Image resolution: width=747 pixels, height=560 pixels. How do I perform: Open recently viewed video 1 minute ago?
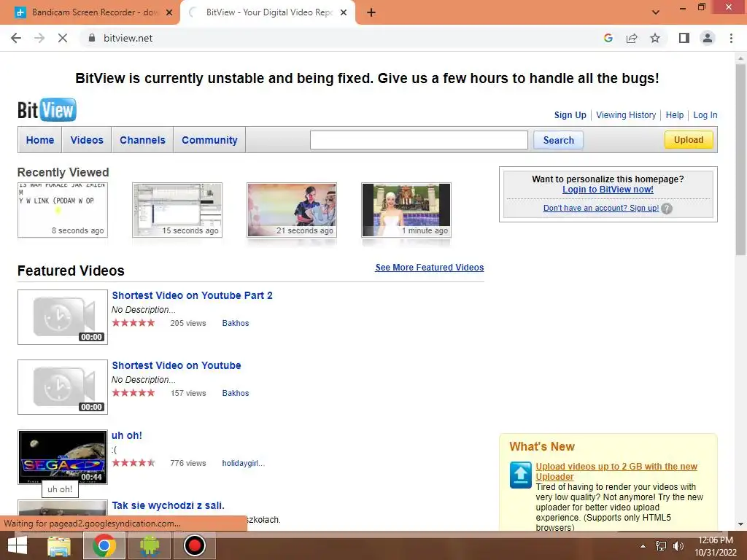pyautogui.click(x=406, y=209)
